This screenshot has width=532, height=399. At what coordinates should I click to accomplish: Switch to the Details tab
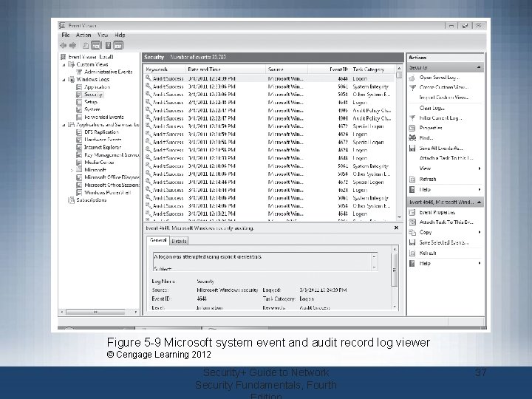(179, 240)
